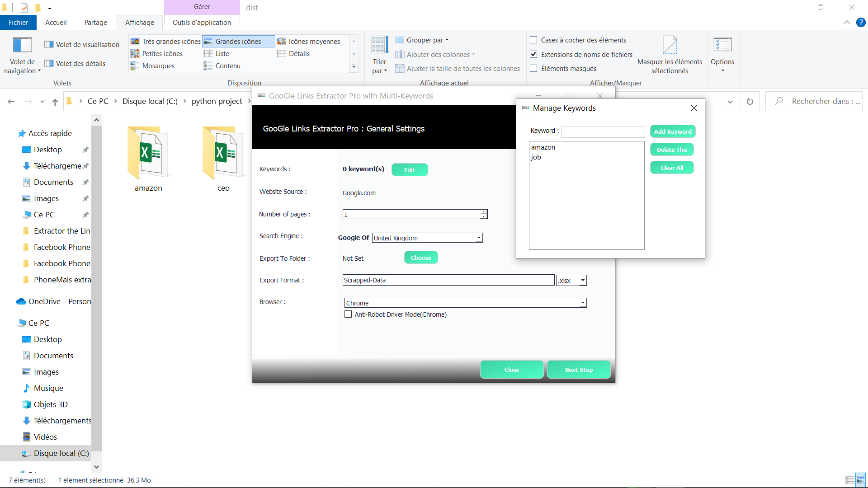Switch to Liste view mode
Screen dimensions: 868x488
(x=222, y=53)
